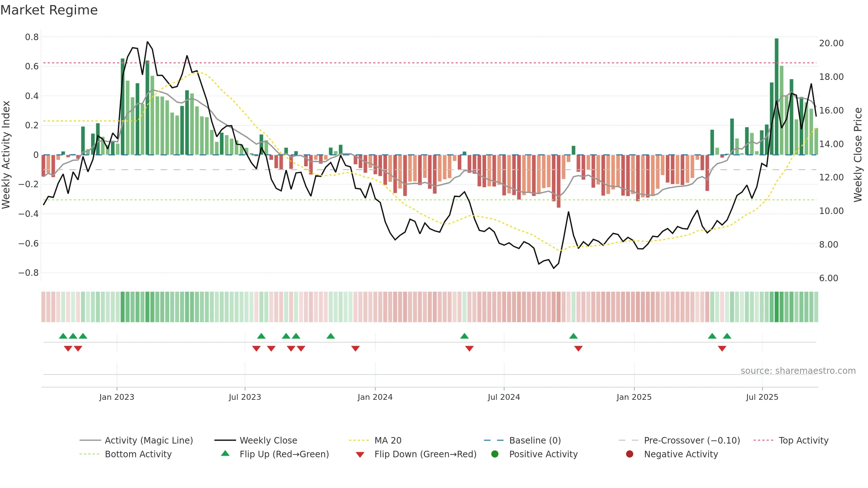
Task: Select the Jul 2024 x-axis label
Action: point(504,397)
